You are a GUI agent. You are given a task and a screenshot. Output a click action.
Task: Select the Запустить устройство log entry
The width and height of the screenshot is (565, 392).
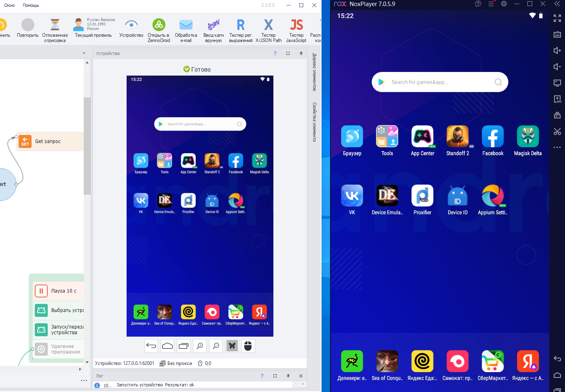[x=155, y=385]
